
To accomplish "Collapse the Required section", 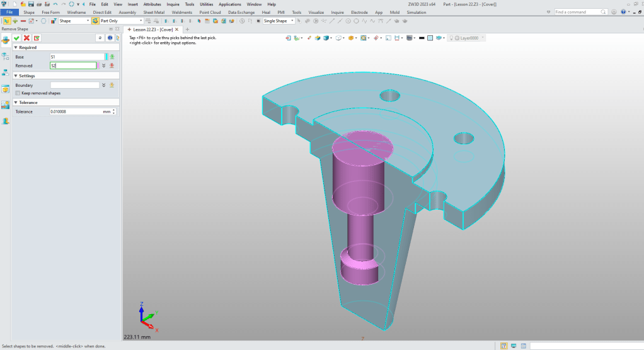I will (x=16, y=47).
